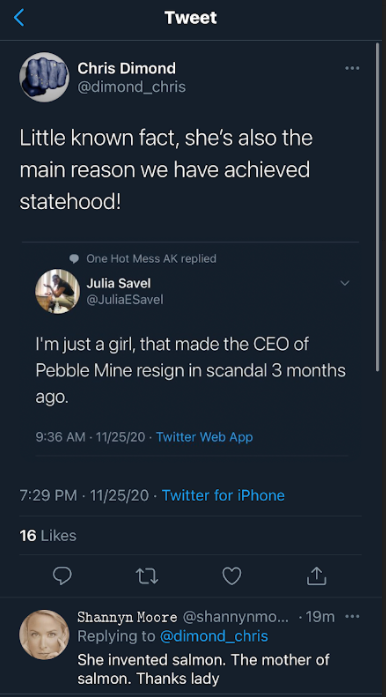Image resolution: width=386 pixels, height=697 pixels.
Task: Go back using the blue arrow
Action: pos(19,18)
